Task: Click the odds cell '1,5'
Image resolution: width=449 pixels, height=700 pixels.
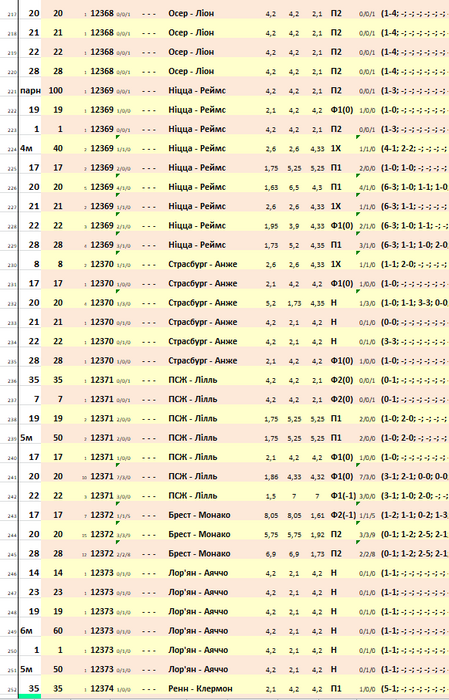Action: point(271,496)
